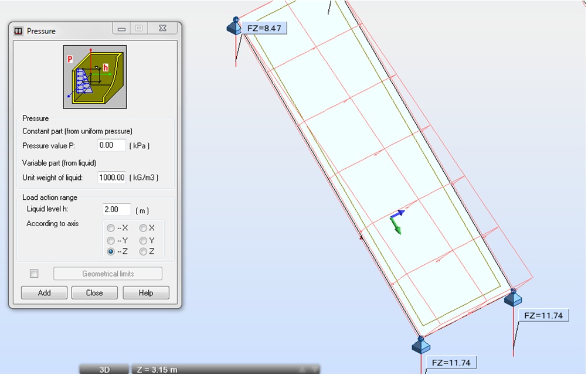The image size is (588, 375).
Task: Open the Help button
Action: [x=146, y=292]
